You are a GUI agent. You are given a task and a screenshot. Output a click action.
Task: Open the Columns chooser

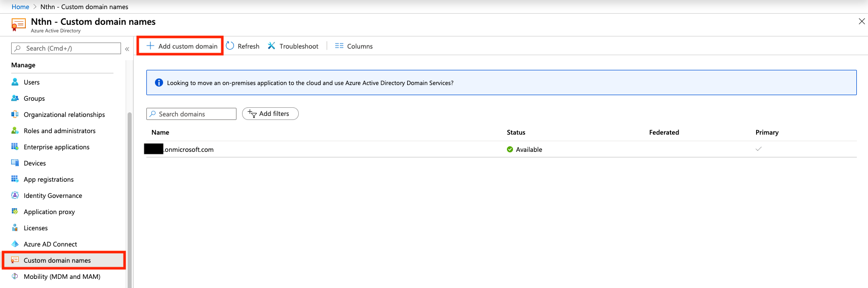pos(354,46)
